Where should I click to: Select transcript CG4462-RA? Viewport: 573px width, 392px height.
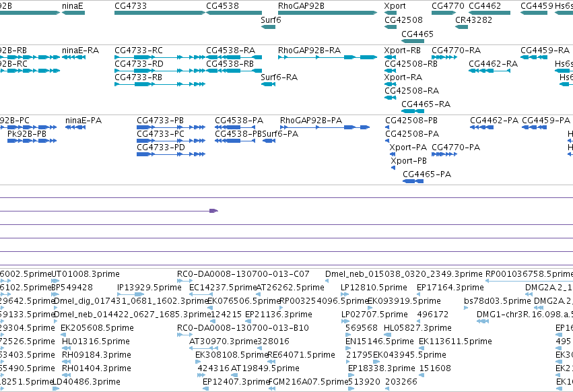[x=490, y=71]
